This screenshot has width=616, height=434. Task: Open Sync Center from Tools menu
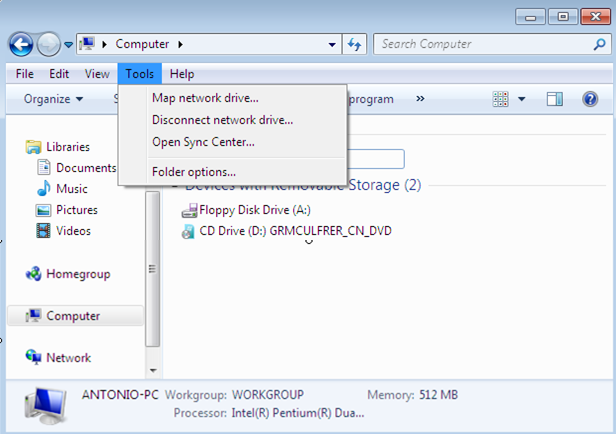[203, 142]
